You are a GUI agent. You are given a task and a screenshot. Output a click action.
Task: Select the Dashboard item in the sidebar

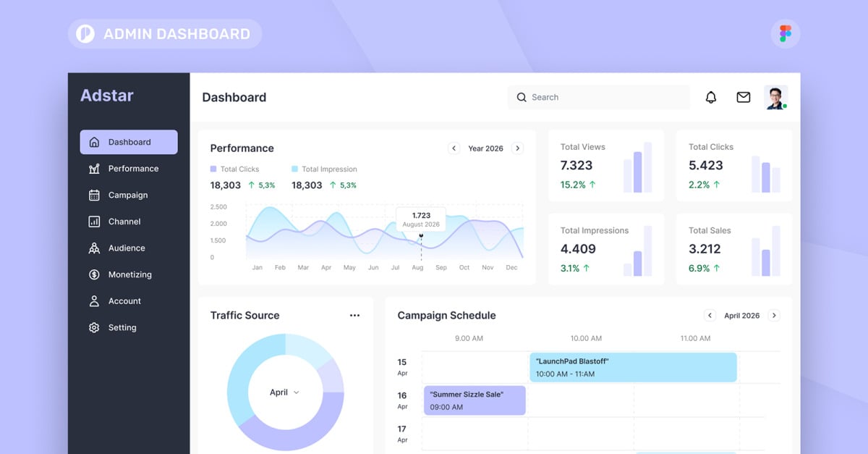pyautogui.click(x=128, y=142)
